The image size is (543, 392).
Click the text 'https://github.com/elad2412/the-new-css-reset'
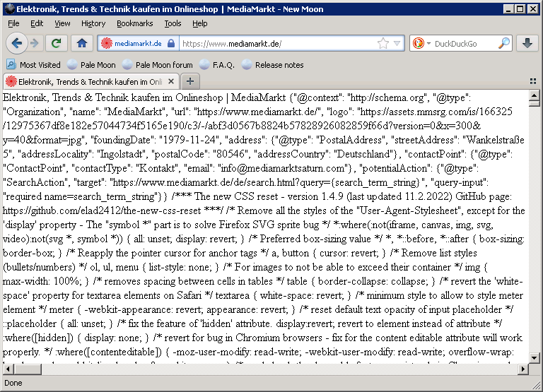coord(102,210)
